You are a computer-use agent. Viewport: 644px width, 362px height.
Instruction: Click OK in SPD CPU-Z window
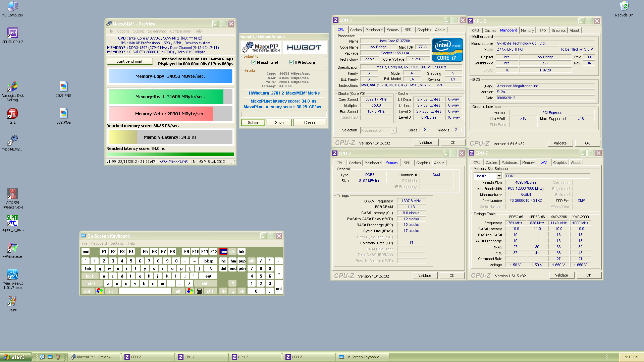click(x=589, y=275)
